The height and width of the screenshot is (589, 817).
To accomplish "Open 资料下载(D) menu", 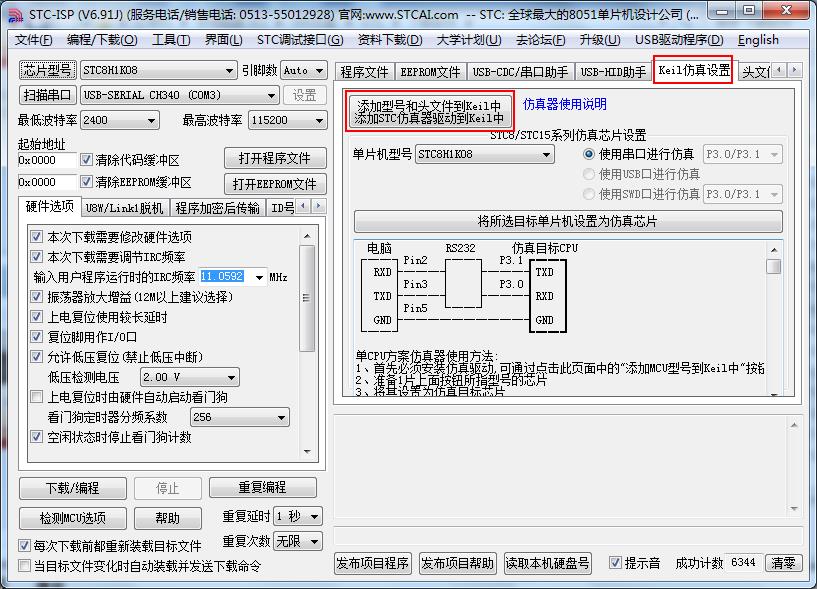I will point(390,40).
